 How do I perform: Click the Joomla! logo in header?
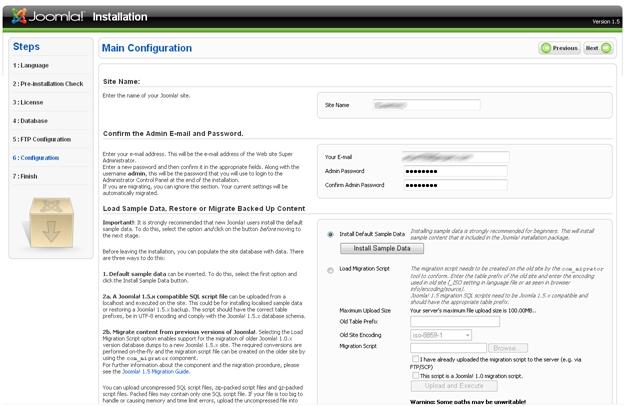click(48, 16)
